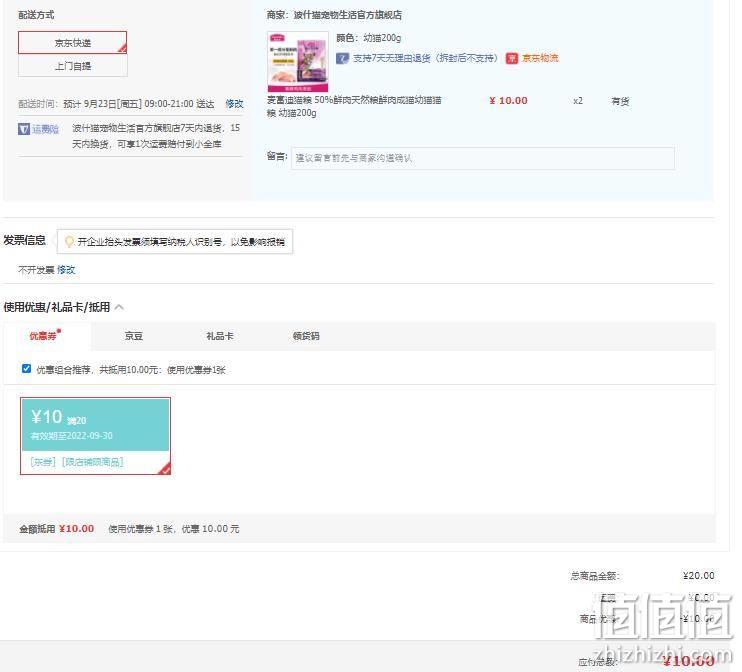
Task: Collapse the 使用优惠/礼品卡/抵用 section
Action: click(119, 307)
